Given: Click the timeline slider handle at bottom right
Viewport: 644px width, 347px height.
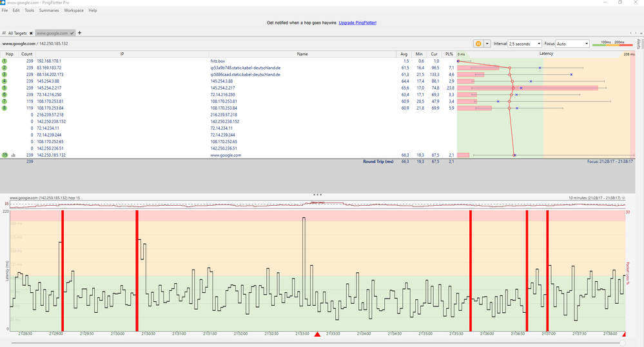Looking at the screenshot, I should [621, 343].
